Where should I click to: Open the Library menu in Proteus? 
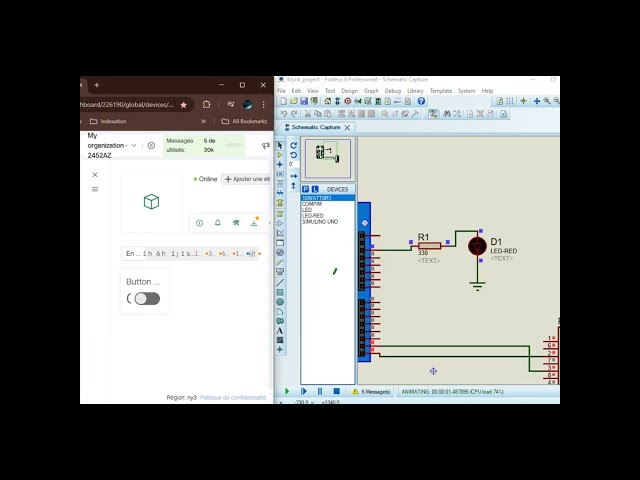click(x=416, y=91)
